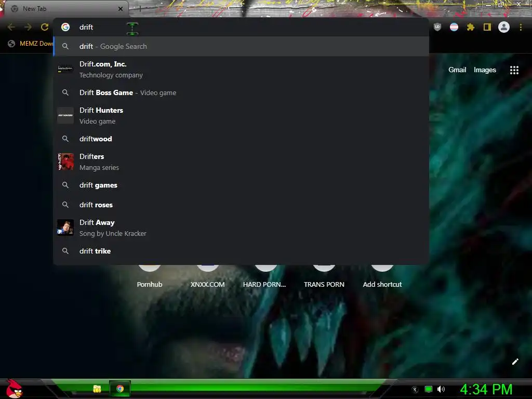The width and height of the screenshot is (532, 399).
Task: Click search magnifier beside drift trike
Action: pos(65,251)
